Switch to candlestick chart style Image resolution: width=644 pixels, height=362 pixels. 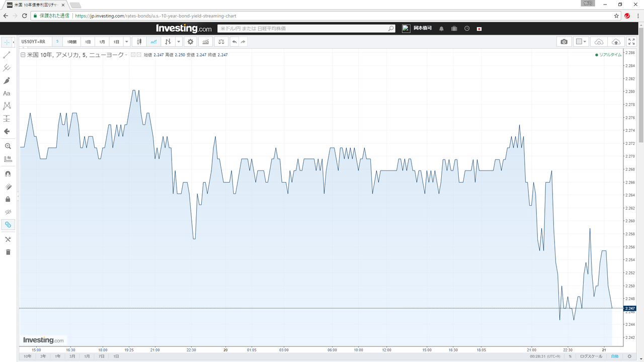pos(139,42)
